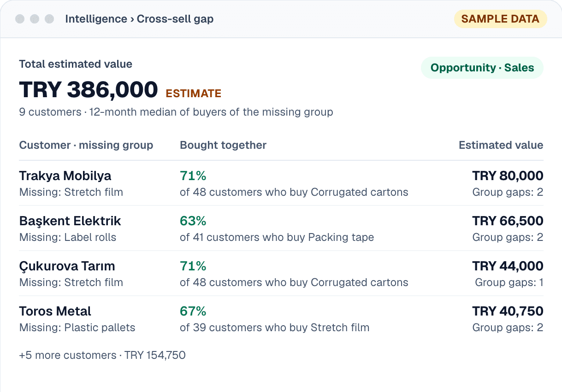Show the "+5 more customers" list

[x=102, y=355]
